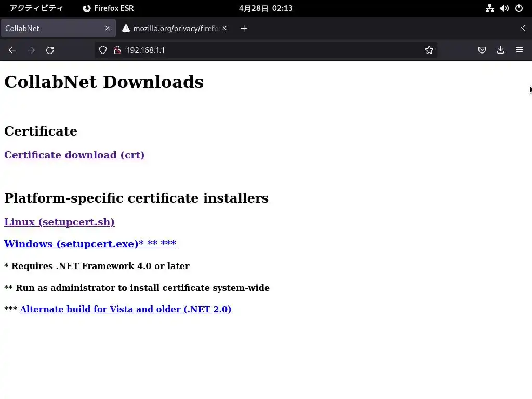
Task: Open Alternate build for Vista and older link
Action: [x=126, y=309]
